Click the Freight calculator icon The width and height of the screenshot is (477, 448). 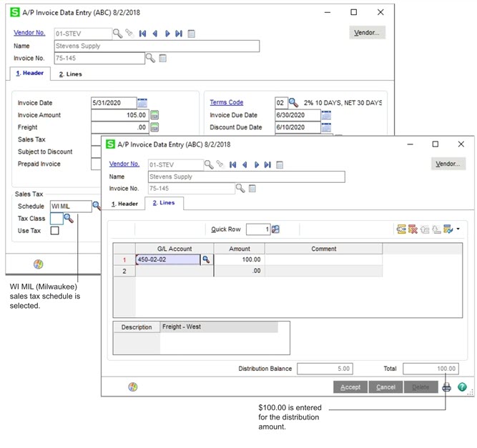pyautogui.click(x=154, y=127)
